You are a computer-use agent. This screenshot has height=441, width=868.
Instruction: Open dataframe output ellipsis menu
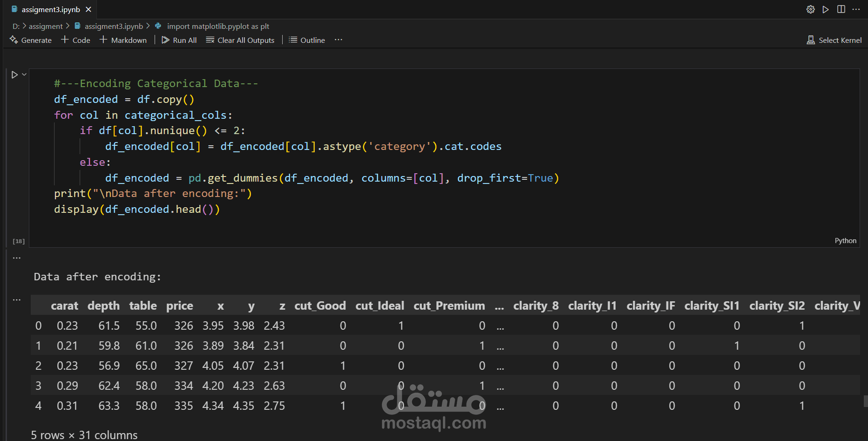pyautogui.click(x=17, y=300)
